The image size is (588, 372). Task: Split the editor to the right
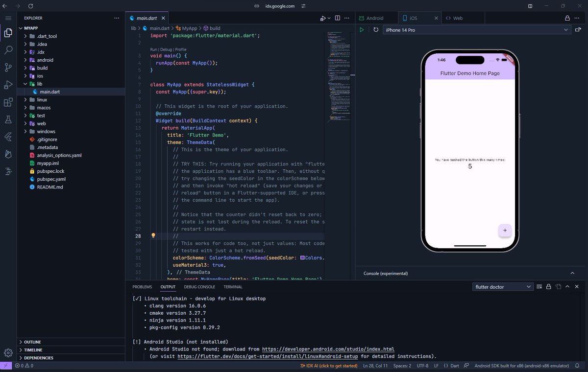[x=338, y=18]
